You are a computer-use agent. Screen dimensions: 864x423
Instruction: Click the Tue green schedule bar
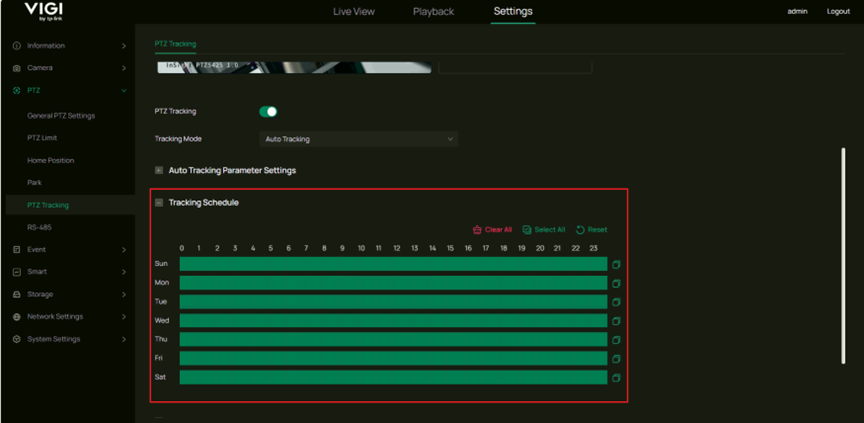(393, 302)
